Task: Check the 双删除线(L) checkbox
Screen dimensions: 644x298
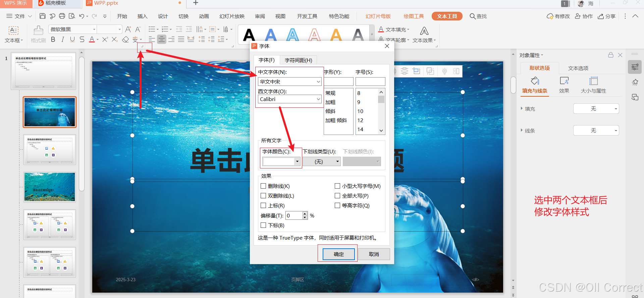Action: point(263,196)
